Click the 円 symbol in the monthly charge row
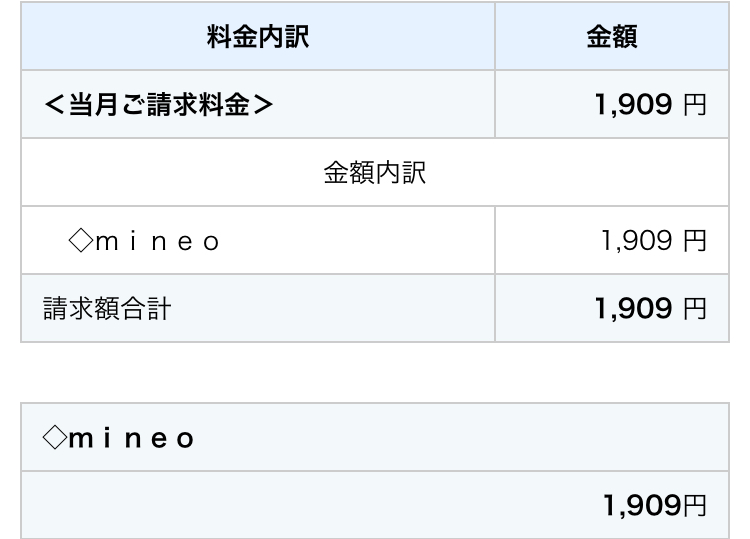750x539 pixels. (x=695, y=105)
